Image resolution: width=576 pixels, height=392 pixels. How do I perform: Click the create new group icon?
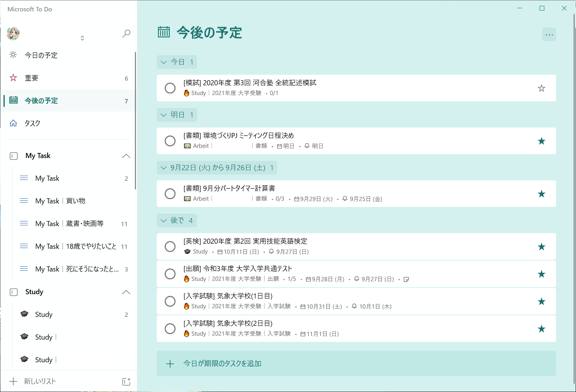pyautogui.click(x=126, y=381)
